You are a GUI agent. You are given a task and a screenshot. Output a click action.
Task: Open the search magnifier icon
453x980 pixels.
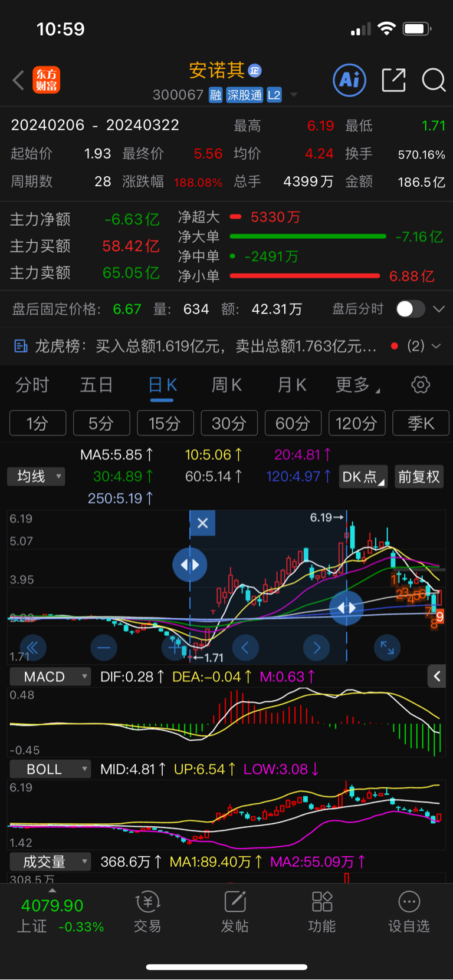(434, 80)
